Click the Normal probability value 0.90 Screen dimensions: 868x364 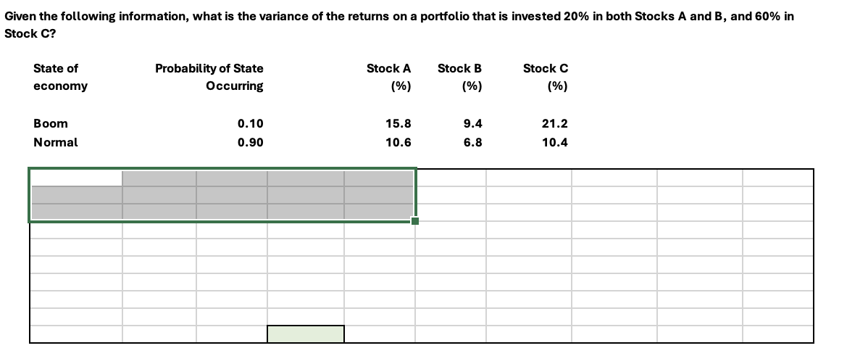point(250,142)
